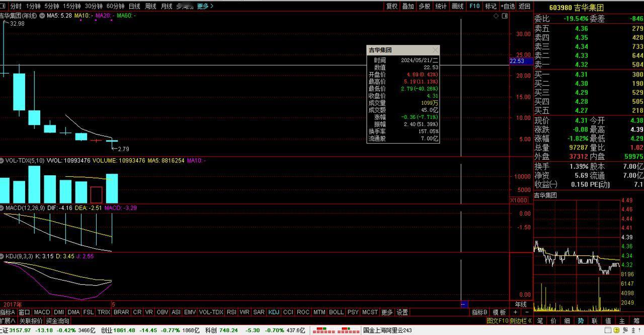This screenshot has height=335, width=644.
Task: Open the 关联报价 tab
Action: tap(31, 321)
